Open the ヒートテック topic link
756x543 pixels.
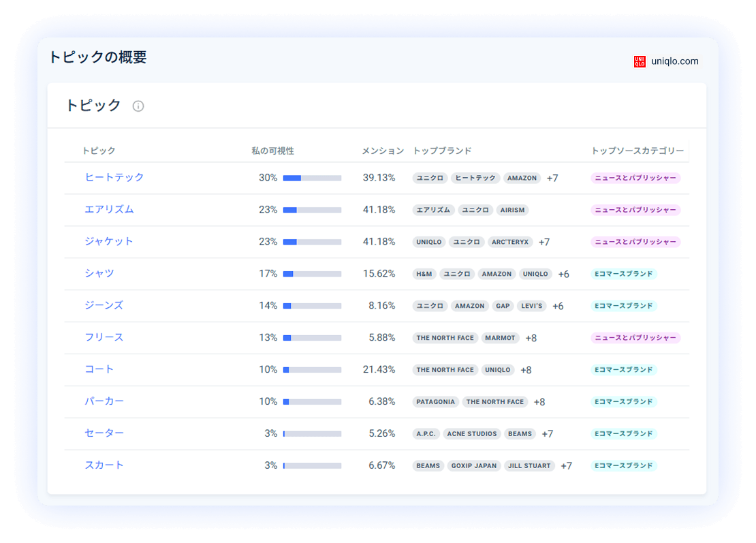114,177
